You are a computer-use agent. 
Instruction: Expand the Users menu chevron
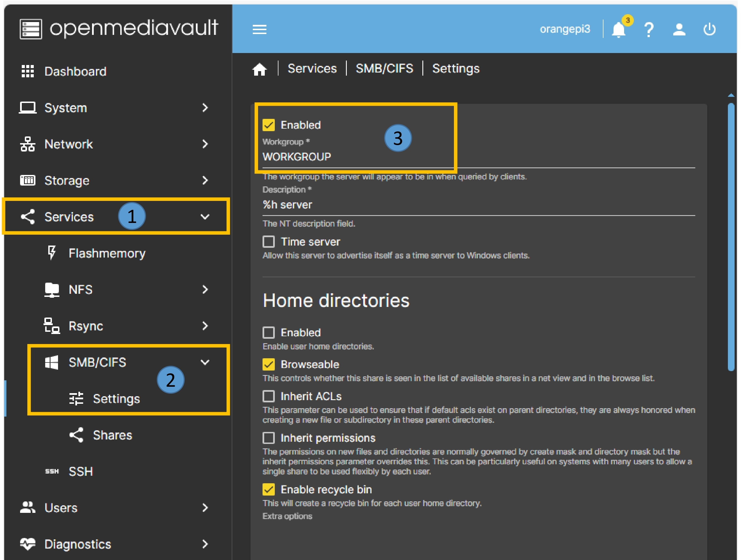tap(205, 507)
